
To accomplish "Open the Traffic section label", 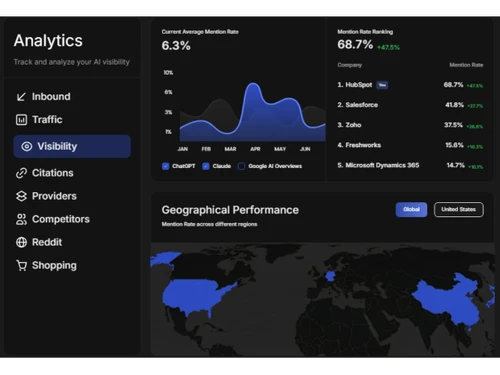I will 47,120.
